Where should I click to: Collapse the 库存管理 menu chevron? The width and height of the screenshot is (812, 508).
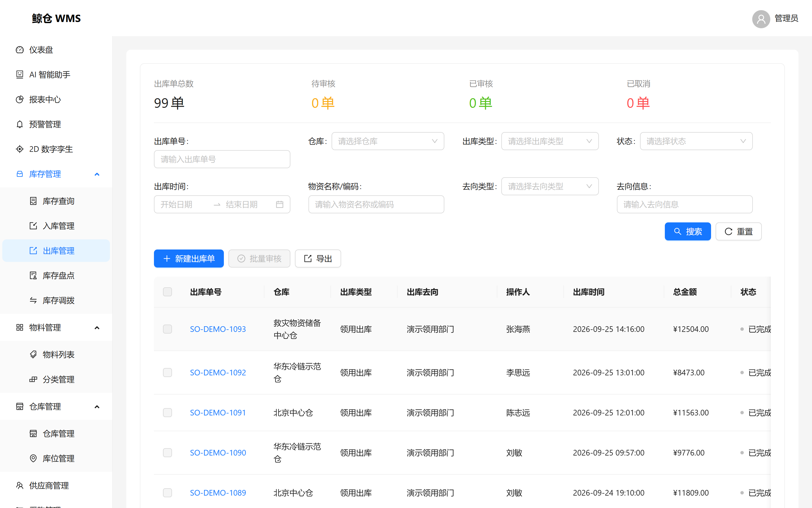click(97, 174)
